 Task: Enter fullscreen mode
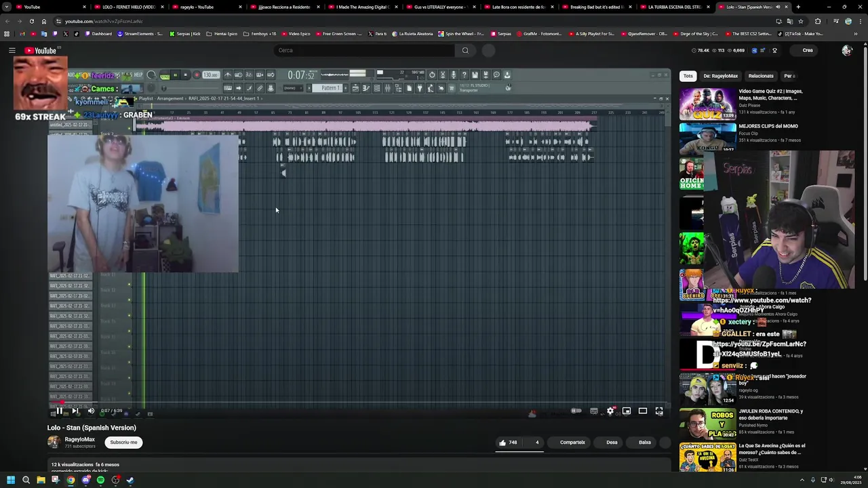(659, 411)
